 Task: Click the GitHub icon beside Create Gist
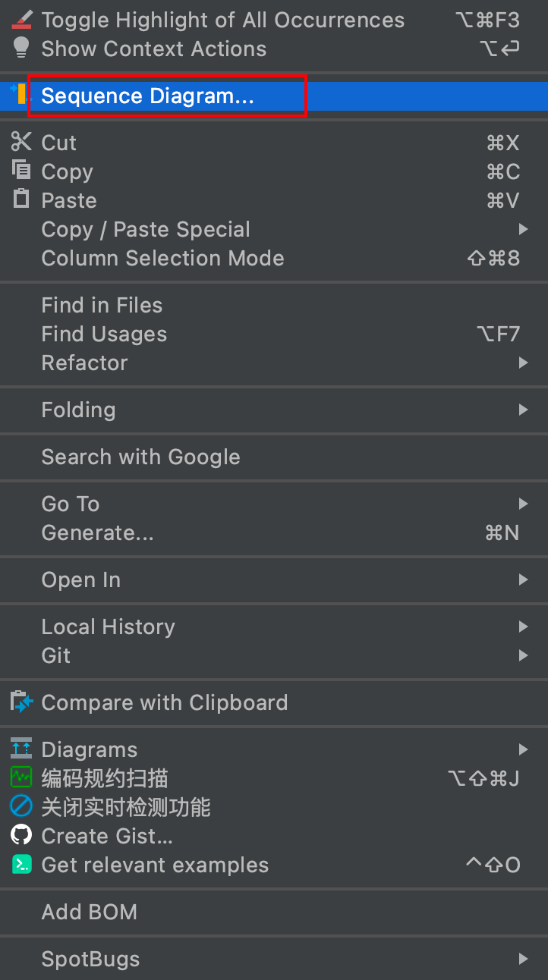coord(20,835)
